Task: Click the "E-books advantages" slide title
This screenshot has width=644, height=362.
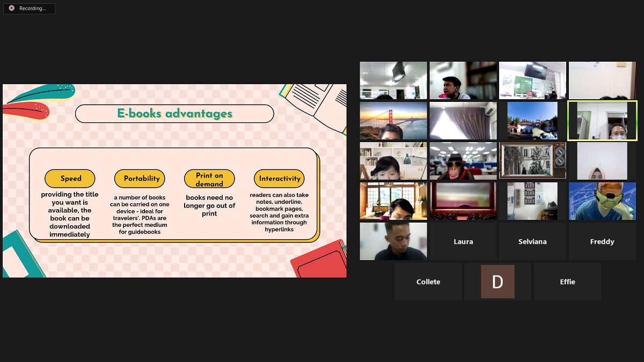Action: (x=175, y=114)
